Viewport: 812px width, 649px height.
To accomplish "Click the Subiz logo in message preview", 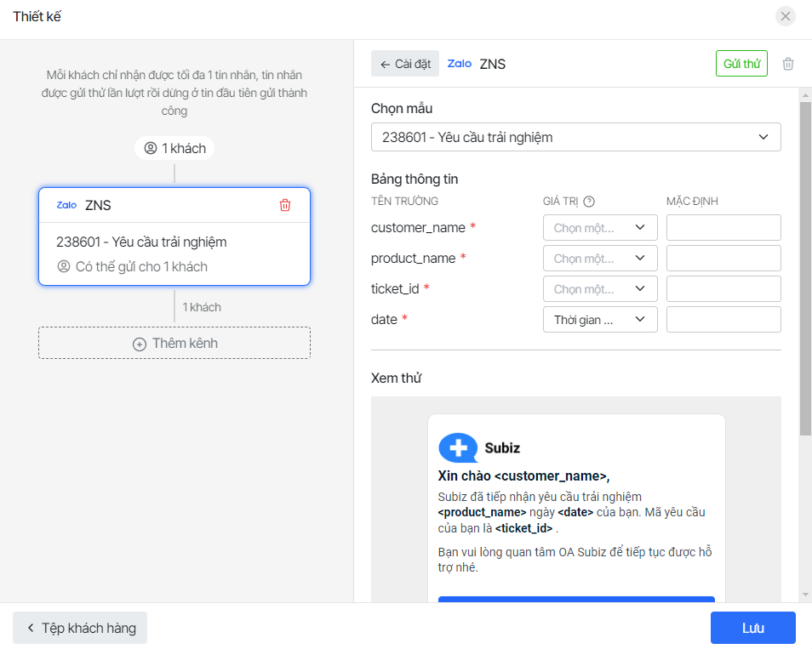I will coord(458,447).
